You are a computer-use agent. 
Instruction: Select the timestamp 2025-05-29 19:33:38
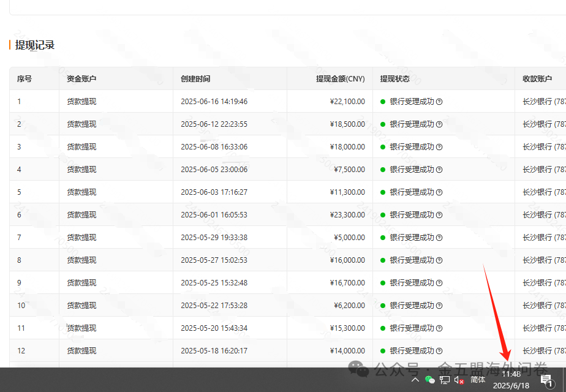pos(214,238)
